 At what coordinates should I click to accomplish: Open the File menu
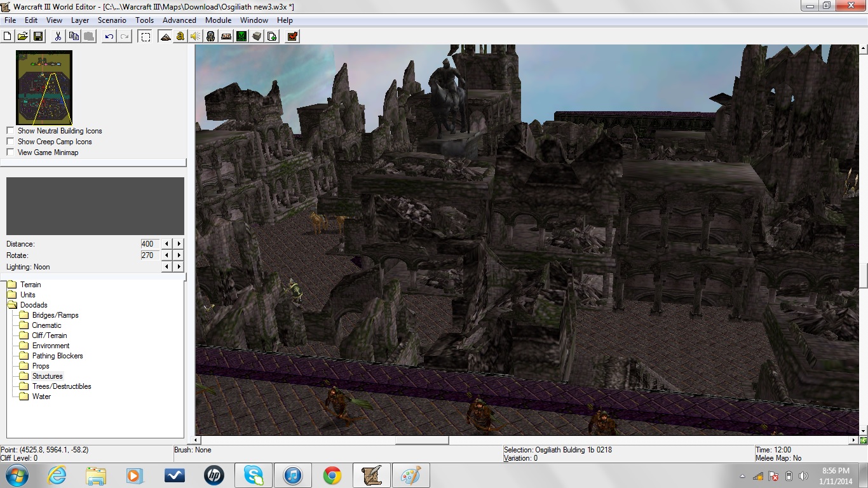(10, 20)
